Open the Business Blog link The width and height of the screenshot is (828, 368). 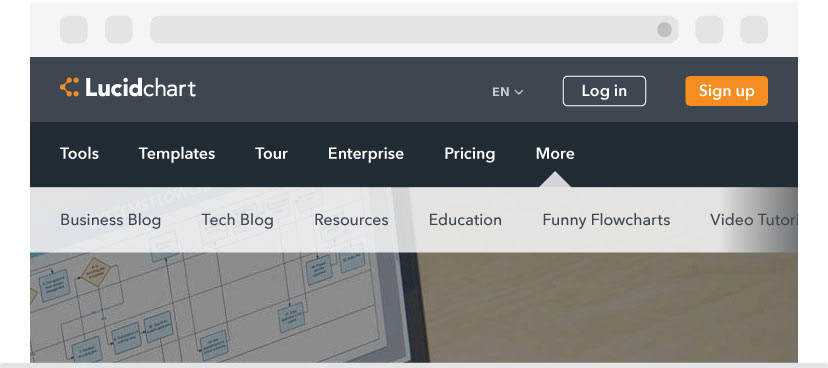point(110,220)
